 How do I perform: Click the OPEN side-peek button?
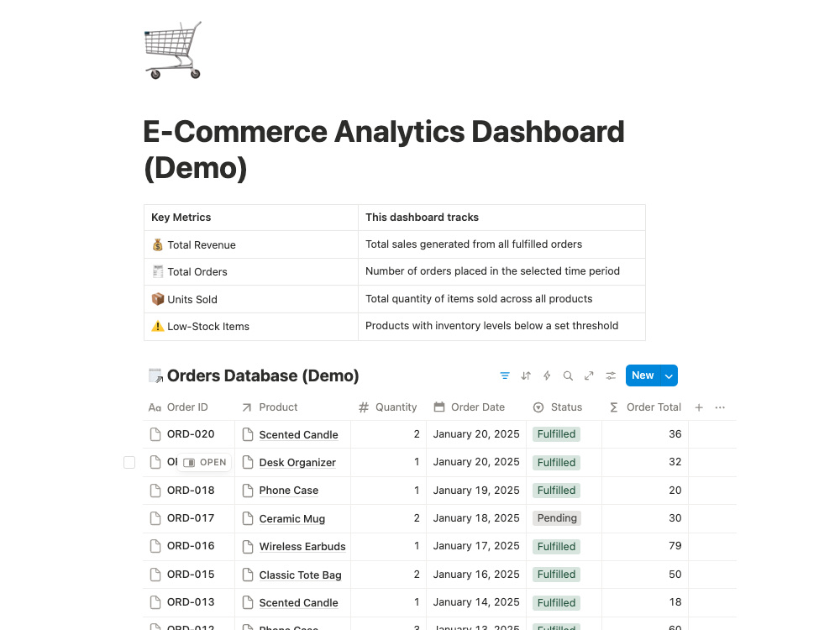coord(205,462)
